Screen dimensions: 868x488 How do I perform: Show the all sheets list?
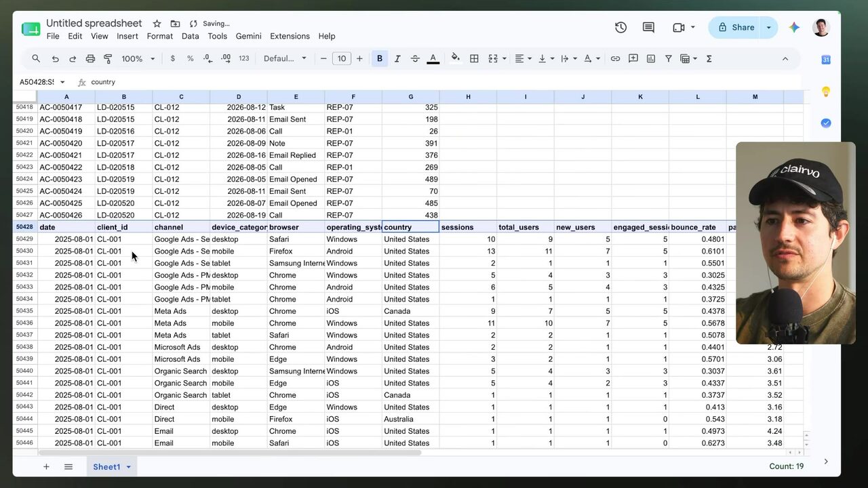point(68,467)
